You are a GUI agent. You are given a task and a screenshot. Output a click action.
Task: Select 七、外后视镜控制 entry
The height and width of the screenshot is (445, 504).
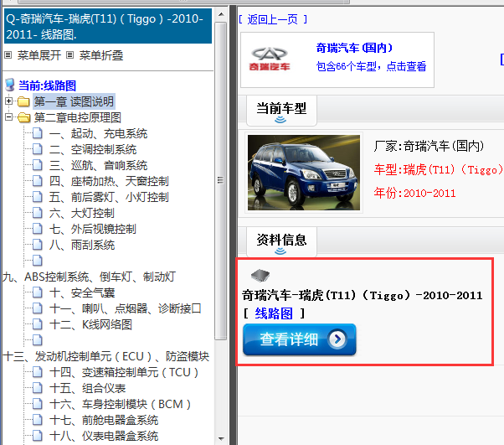(x=93, y=229)
